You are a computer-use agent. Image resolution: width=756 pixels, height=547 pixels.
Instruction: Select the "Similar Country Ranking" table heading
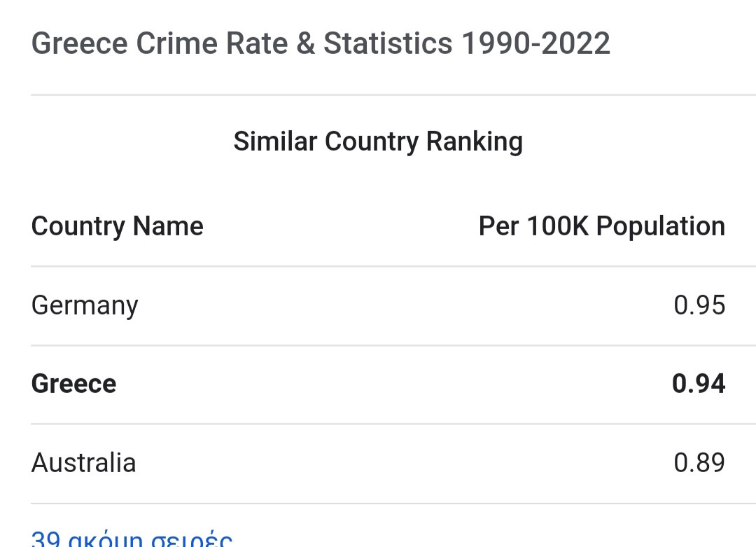point(378,141)
